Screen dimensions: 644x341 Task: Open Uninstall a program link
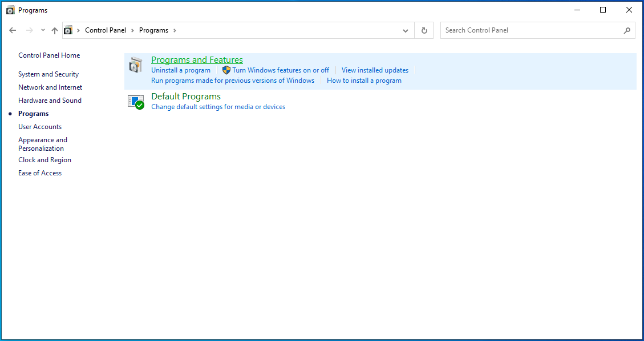pos(181,70)
